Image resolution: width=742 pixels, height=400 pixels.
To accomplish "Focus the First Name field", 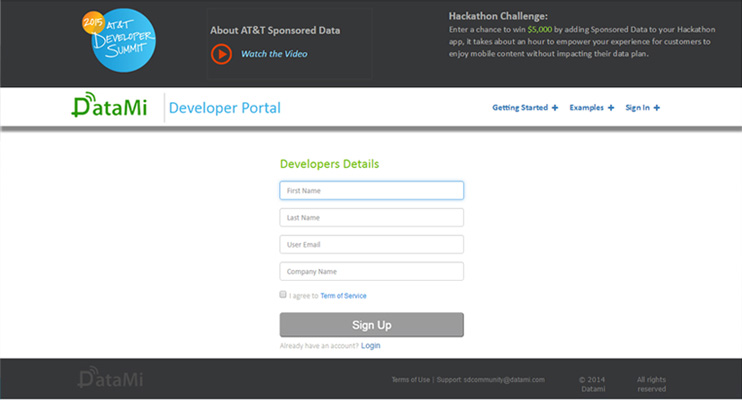I will pos(371,190).
